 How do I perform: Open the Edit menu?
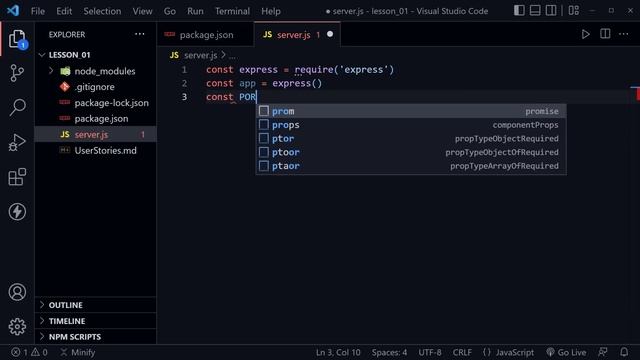click(x=64, y=11)
